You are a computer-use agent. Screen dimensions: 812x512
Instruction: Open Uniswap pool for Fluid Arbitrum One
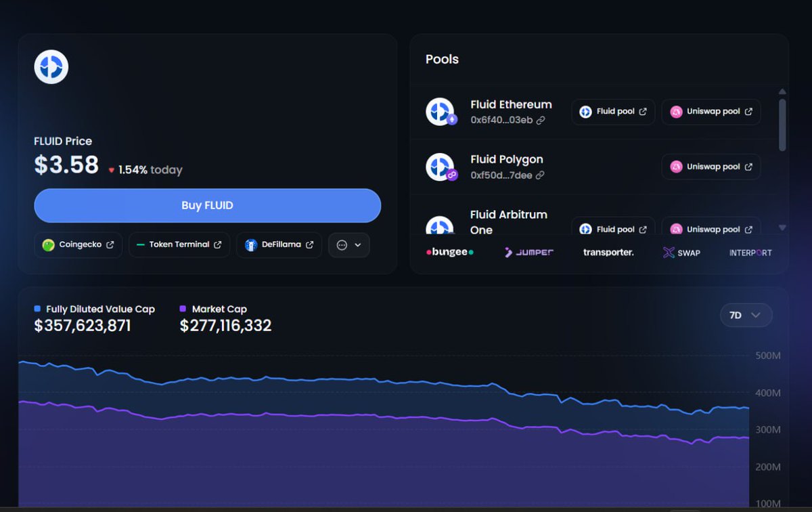click(x=711, y=226)
